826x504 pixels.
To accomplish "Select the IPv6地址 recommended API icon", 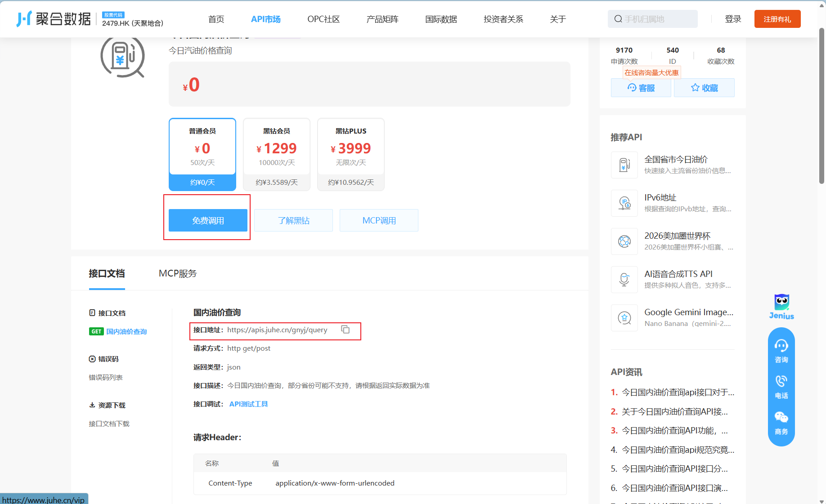I will (624, 203).
